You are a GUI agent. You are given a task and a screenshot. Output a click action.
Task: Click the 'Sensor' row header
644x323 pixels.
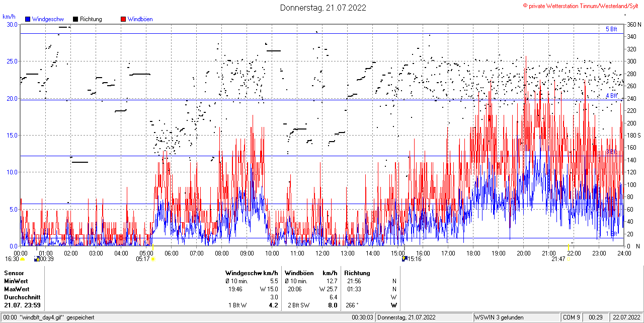(x=14, y=273)
